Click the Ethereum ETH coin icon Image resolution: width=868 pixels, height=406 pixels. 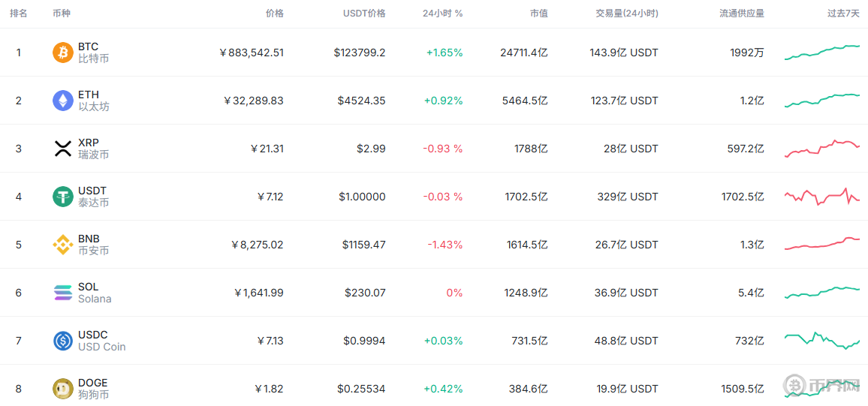[x=63, y=101]
